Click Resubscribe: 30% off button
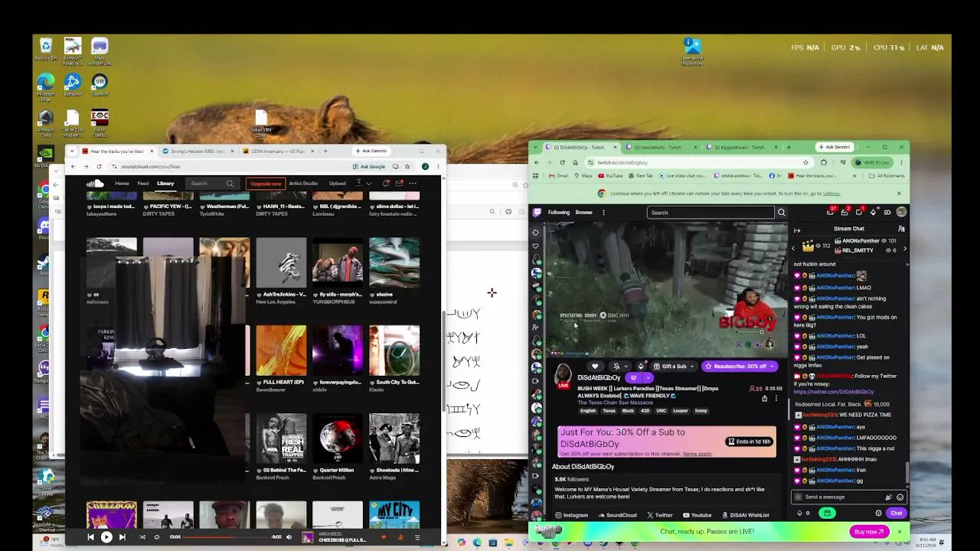The height and width of the screenshot is (551, 980). (x=740, y=367)
